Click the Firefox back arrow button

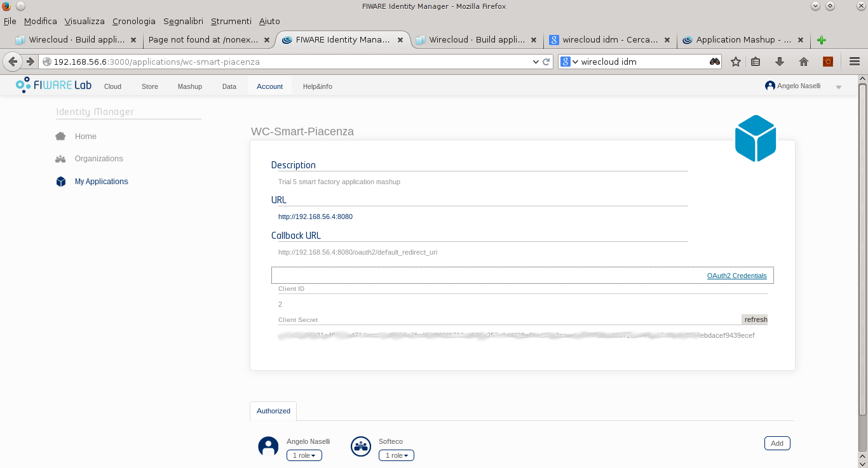click(12, 62)
